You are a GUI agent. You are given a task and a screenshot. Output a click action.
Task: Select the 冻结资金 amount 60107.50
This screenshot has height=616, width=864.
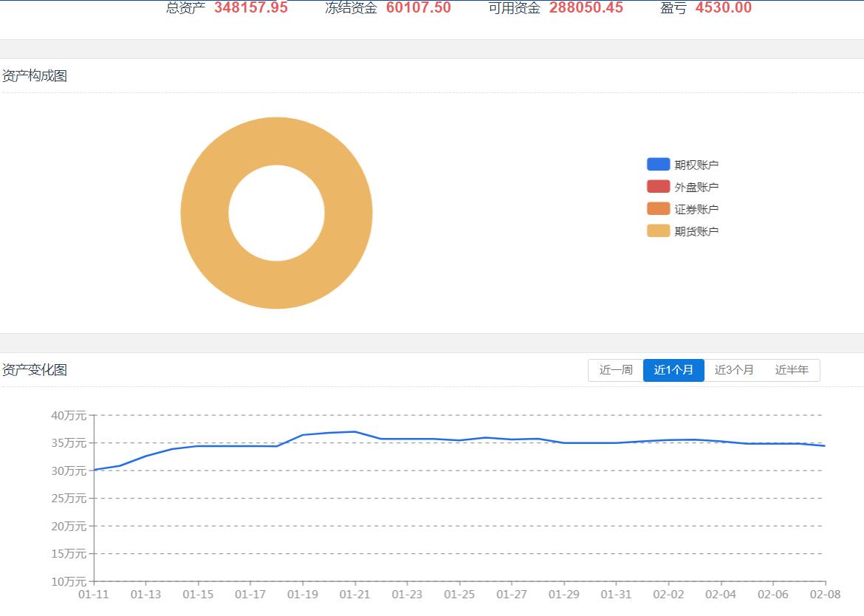[x=418, y=8]
